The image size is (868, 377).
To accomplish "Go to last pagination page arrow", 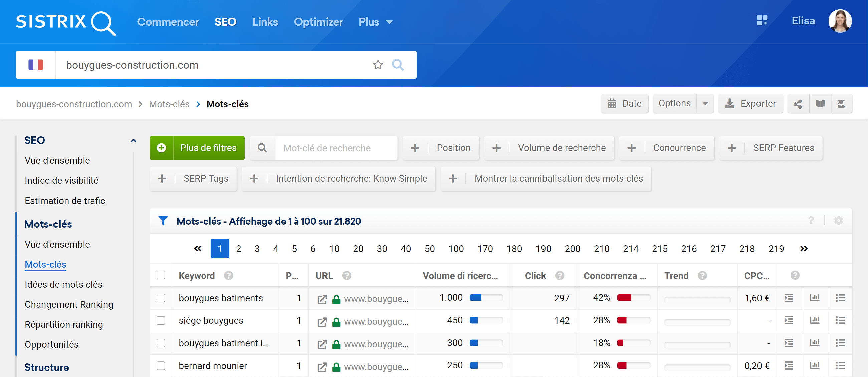I will click(x=804, y=249).
